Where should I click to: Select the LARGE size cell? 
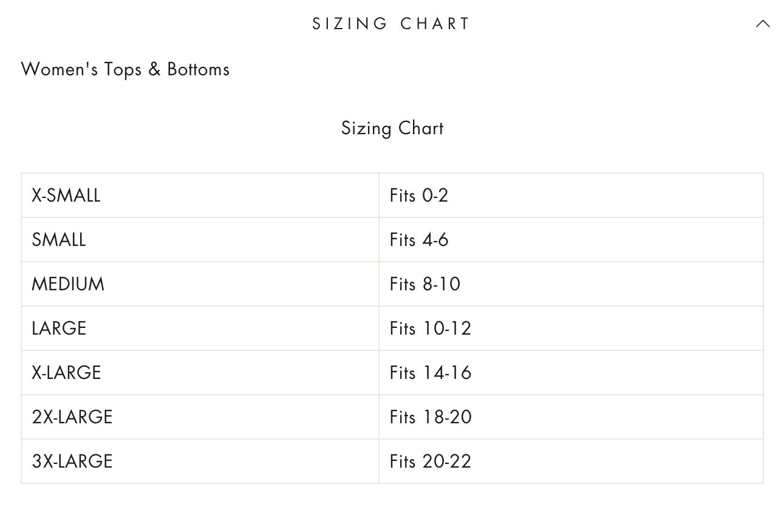pyautogui.click(x=59, y=329)
